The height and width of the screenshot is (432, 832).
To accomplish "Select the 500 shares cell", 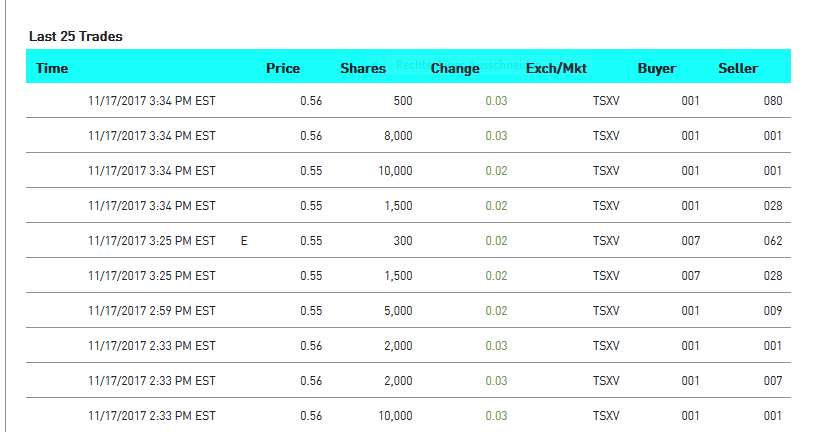I will [x=402, y=101].
